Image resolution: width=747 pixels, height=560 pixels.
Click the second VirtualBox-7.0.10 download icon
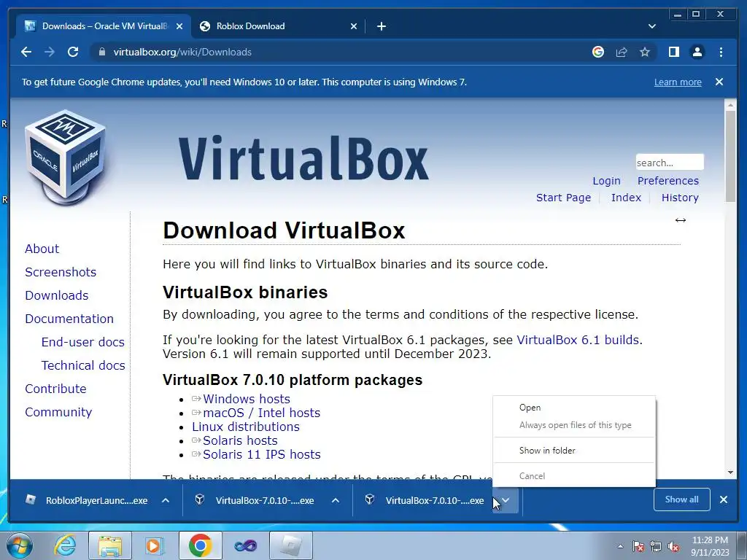click(370, 499)
